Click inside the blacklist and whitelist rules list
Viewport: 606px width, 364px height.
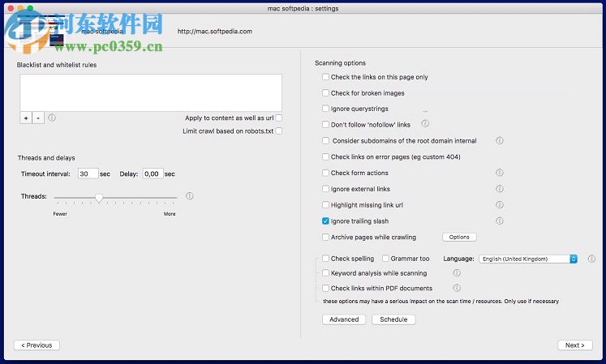[x=151, y=92]
